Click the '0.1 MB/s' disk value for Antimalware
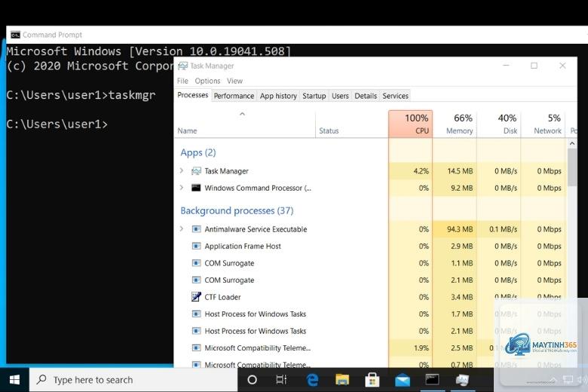The height and width of the screenshot is (392, 588). coord(504,229)
